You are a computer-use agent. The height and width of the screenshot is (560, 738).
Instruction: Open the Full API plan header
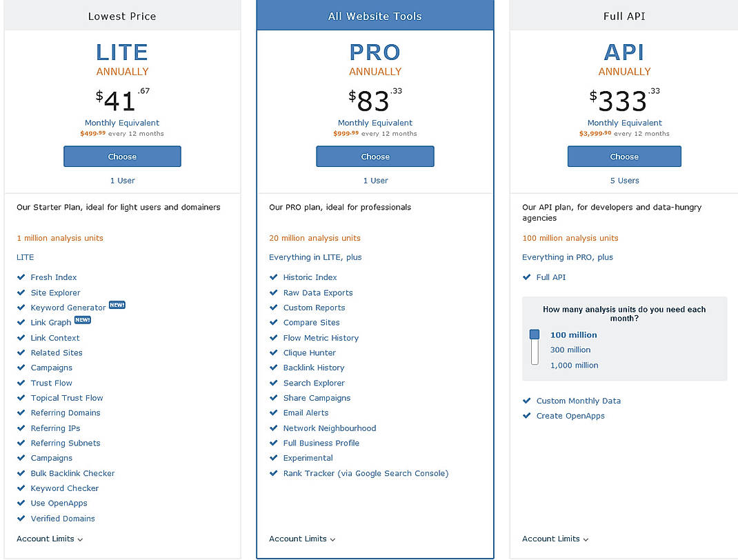(x=624, y=15)
